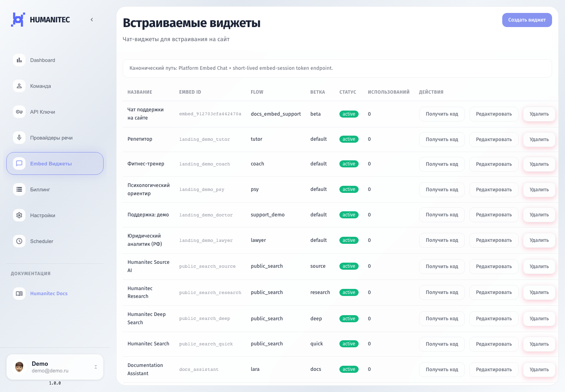Open the Scheduler page

click(x=55, y=241)
